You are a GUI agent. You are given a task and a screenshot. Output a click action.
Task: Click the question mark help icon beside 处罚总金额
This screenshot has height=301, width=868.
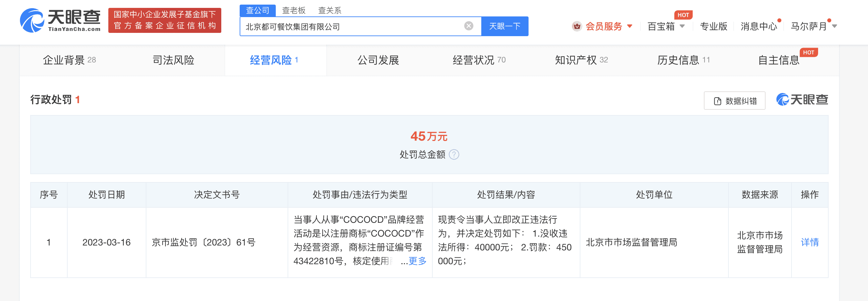tap(454, 154)
